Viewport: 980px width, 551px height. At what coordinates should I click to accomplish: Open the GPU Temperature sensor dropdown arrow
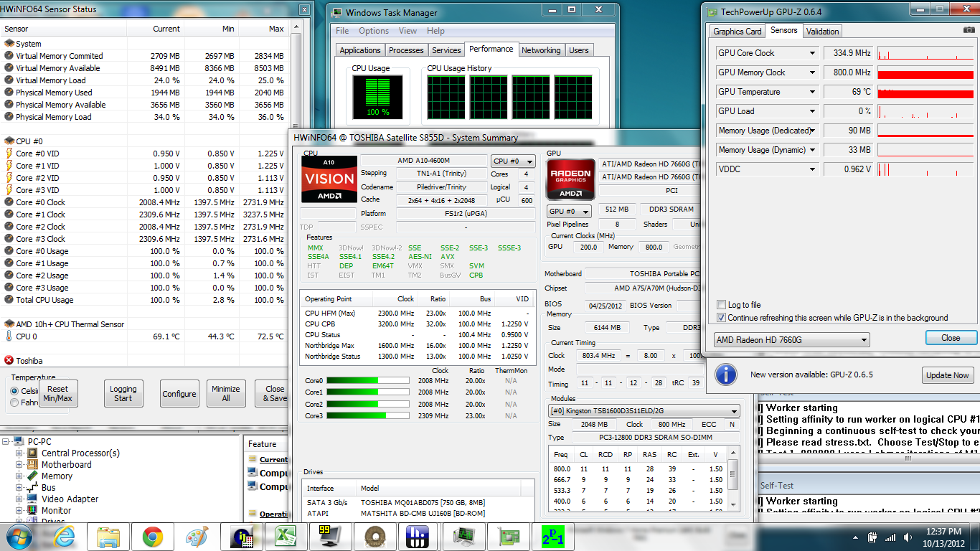(x=812, y=92)
